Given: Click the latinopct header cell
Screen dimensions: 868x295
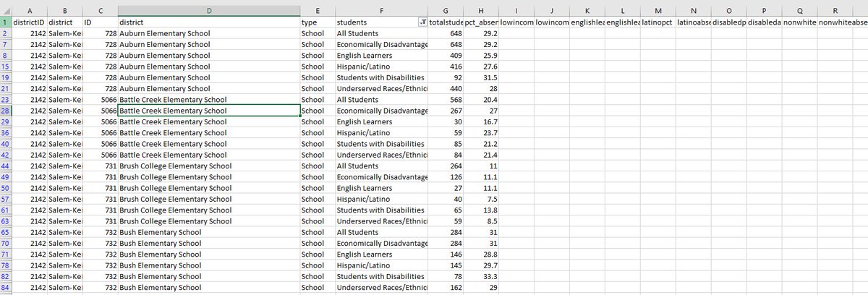Looking at the screenshot, I should coord(658,23).
